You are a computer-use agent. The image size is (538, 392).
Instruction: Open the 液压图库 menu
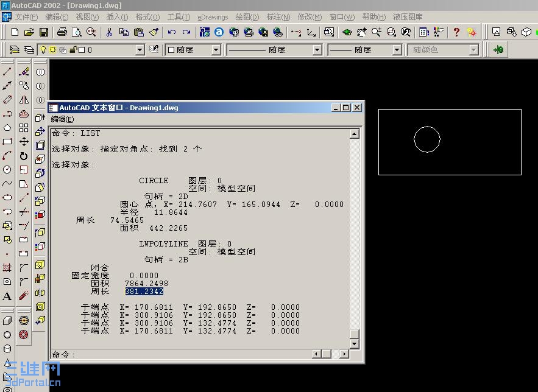[x=408, y=17]
